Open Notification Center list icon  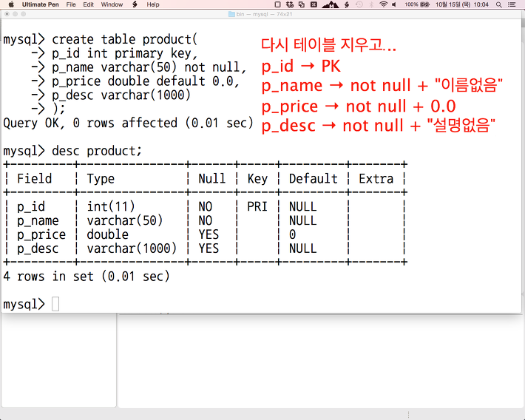pyautogui.click(x=512, y=4)
